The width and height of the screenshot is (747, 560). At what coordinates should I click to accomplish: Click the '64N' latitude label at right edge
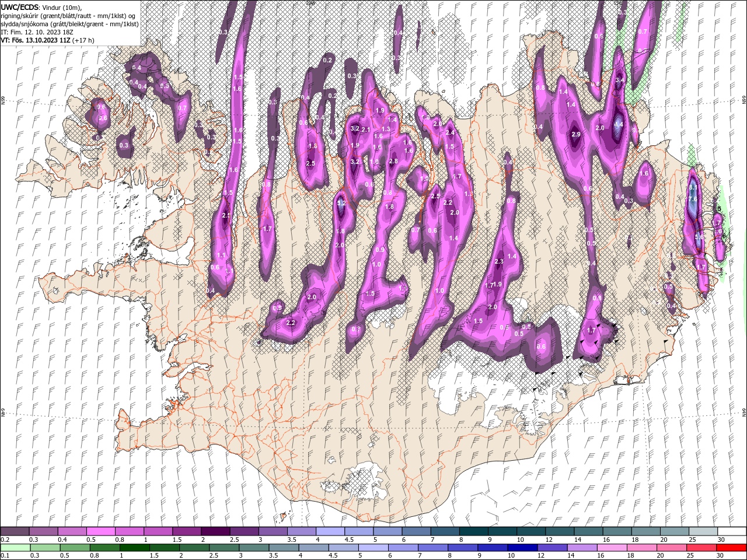pyautogui.click(x=743, y=411)
